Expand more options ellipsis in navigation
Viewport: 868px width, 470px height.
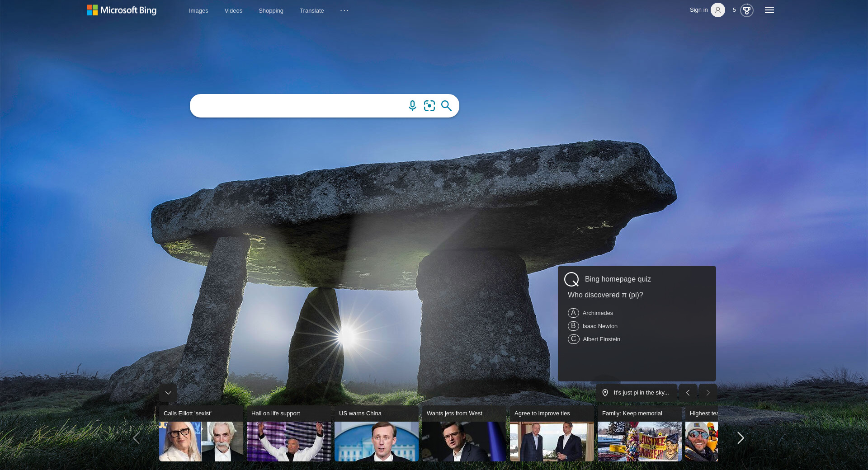tap(344, 10)
